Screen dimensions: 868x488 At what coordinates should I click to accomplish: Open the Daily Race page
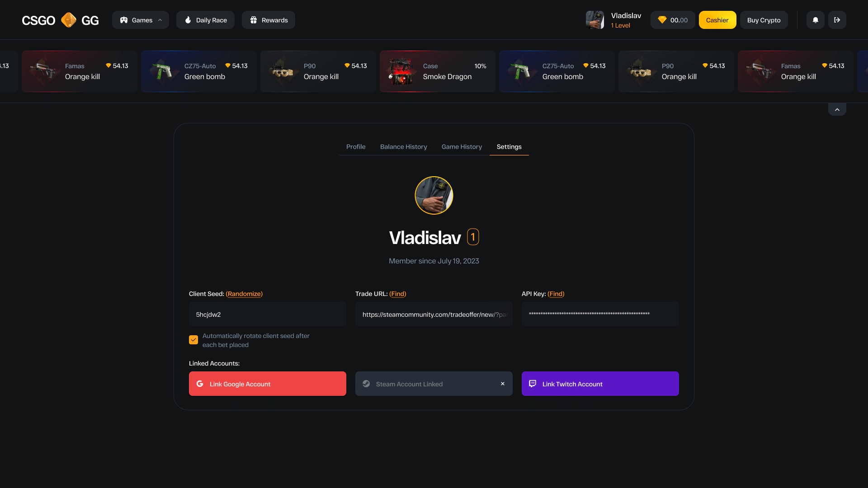pyautogui.click(x=205, y=20)
